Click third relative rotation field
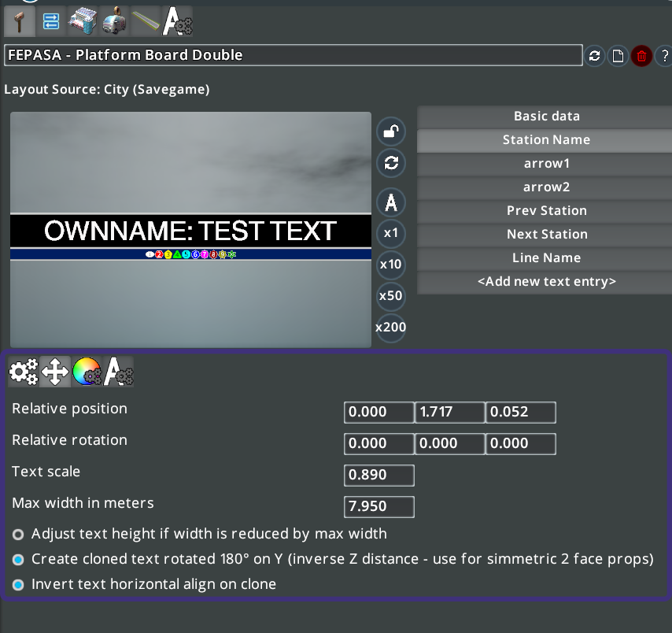This screenshot has width=672, height=633. 521,443
